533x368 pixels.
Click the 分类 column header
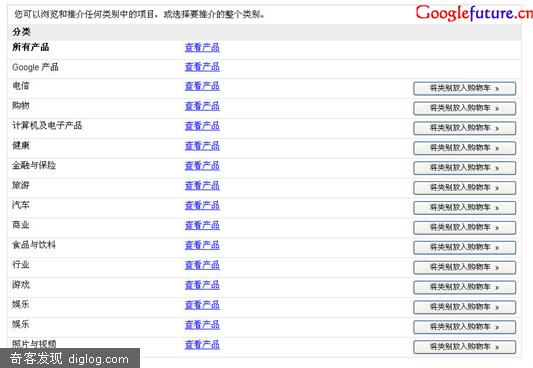pos(21,32)
